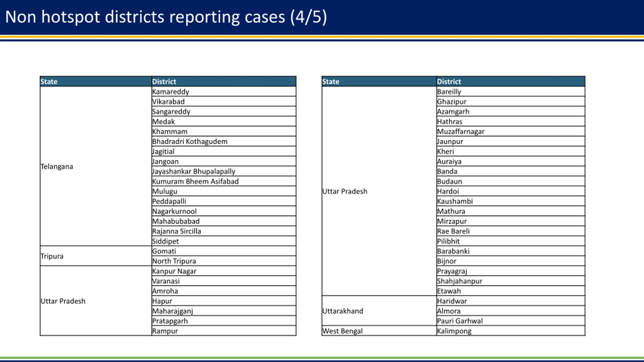Select the Rampur district cell
This screenshot has height=362, width=644.
coord(224,331)
